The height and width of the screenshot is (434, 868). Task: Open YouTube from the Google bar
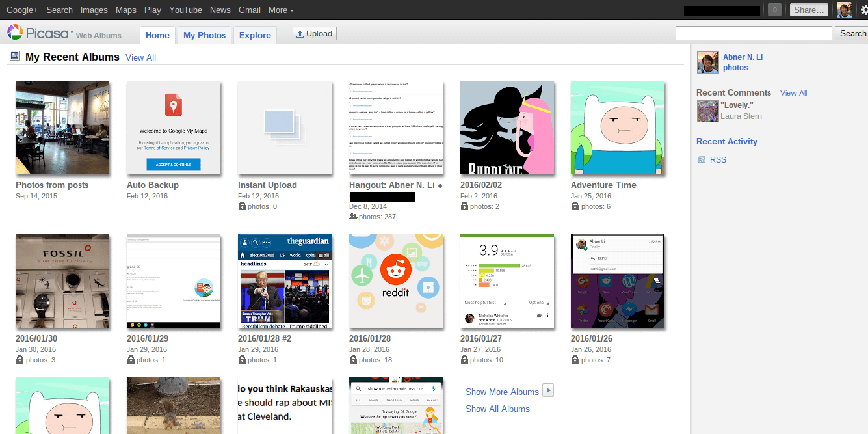pos(185,10)
